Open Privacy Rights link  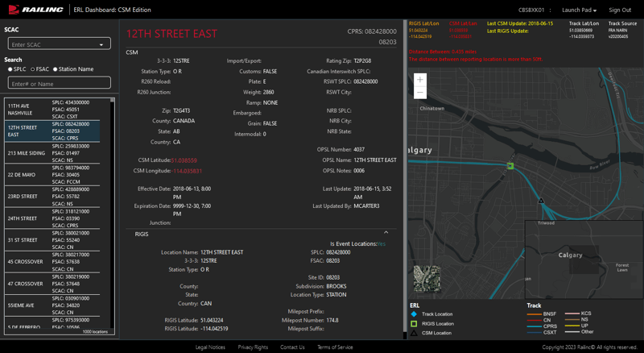pyautogui.click(x=253, y=347)
